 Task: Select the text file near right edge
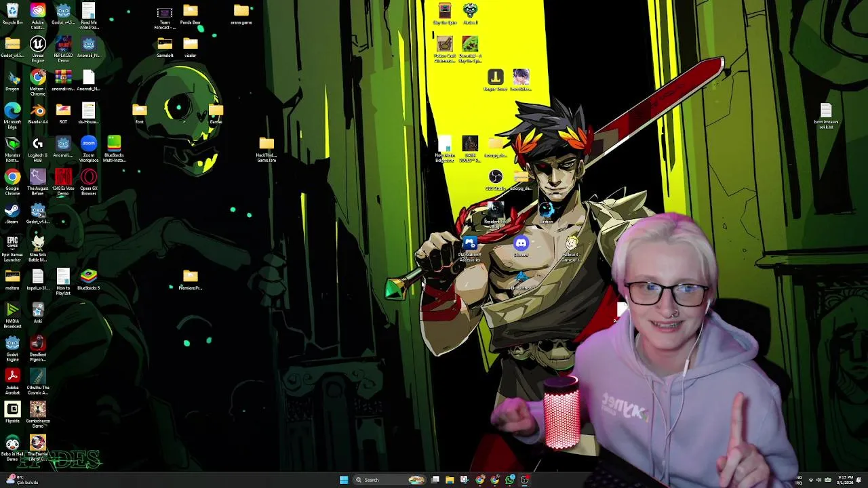click(x=826, y=116)
